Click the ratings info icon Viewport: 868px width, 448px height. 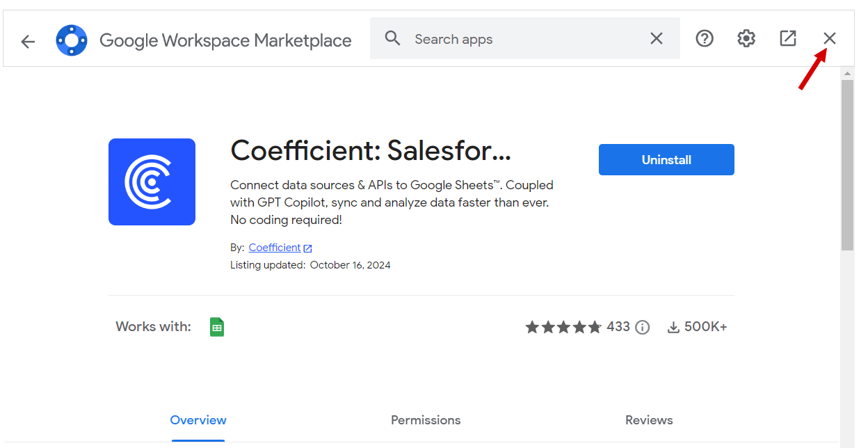click(x=643, y=328)
